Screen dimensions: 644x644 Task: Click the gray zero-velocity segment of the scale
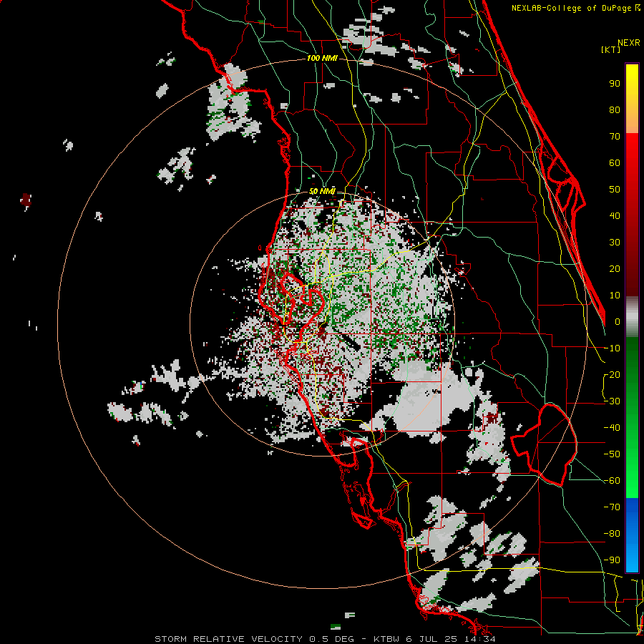[632, 316]
